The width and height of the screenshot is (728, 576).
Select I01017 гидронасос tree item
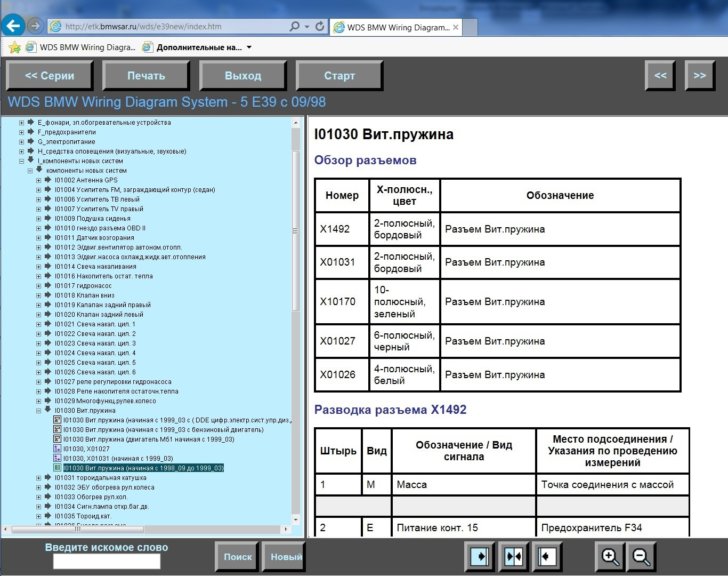coord(83,286)
